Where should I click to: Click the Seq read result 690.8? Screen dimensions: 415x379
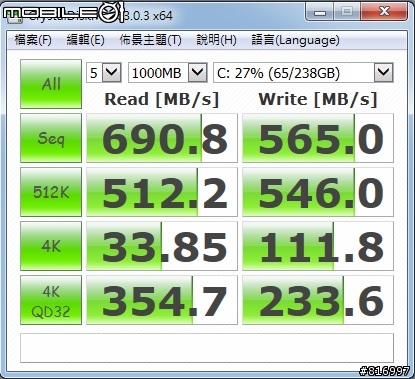coord(162,138)
